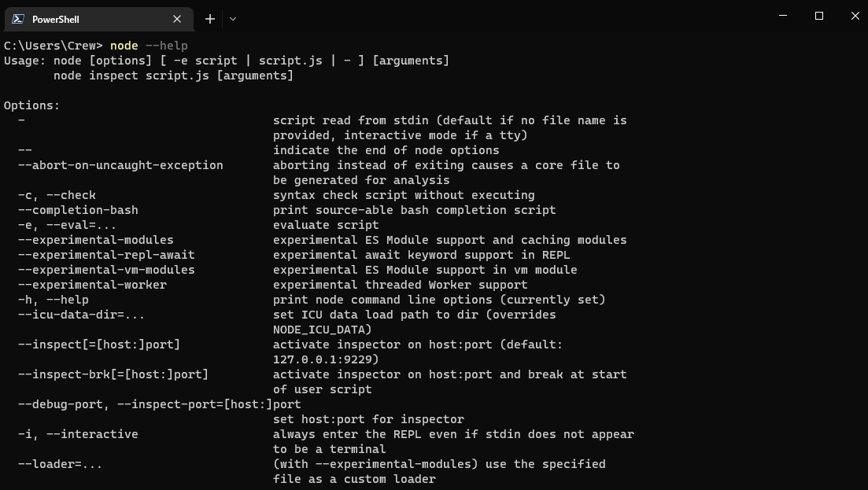This screenshot has height=490, width=868.
Task: Click the '--loader=...' option text
Action: (x=60, y=464)
